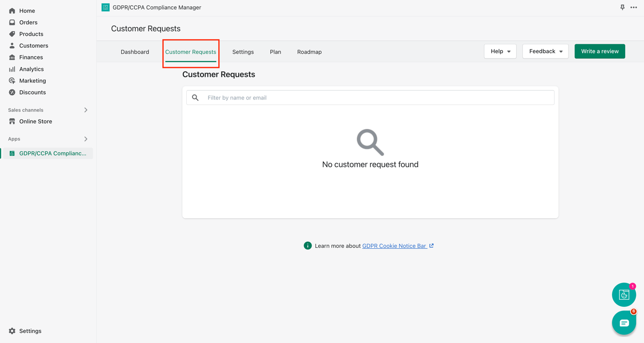Click the large empty-state magnifier image
This screenshot has height=343, width=644.
tap(370, 142)
